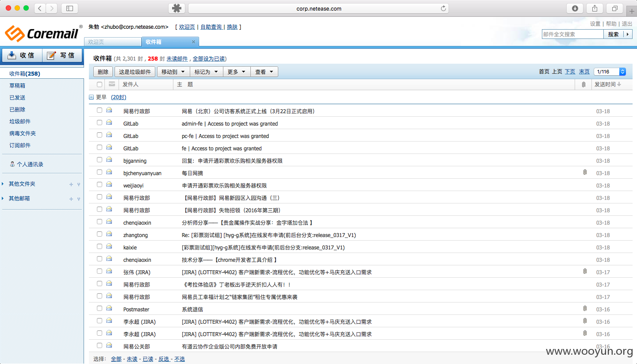
Task: Go to next page via 下页
Action: coord(570,72)
